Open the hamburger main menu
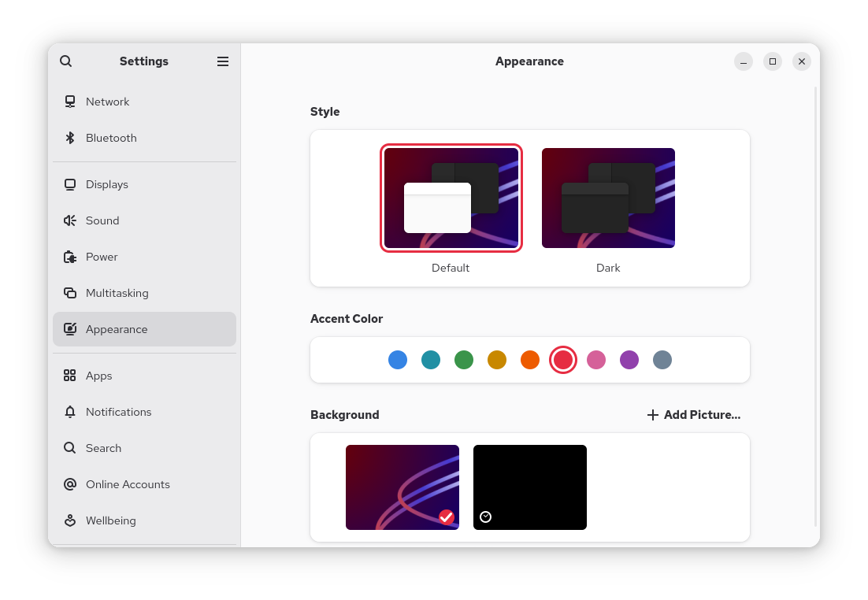 tap(223, 61)
